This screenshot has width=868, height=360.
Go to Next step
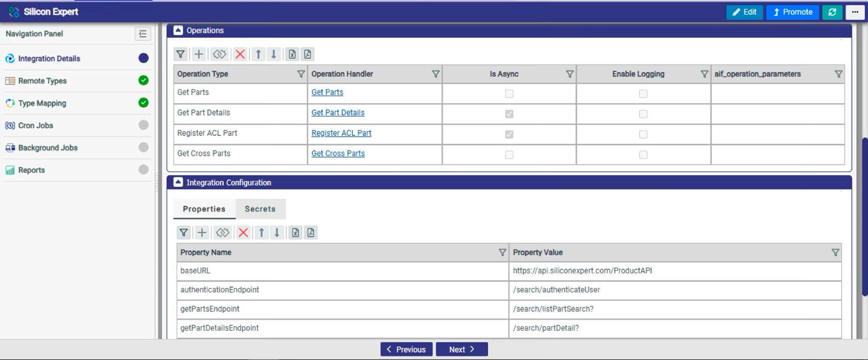pos(462,349)
